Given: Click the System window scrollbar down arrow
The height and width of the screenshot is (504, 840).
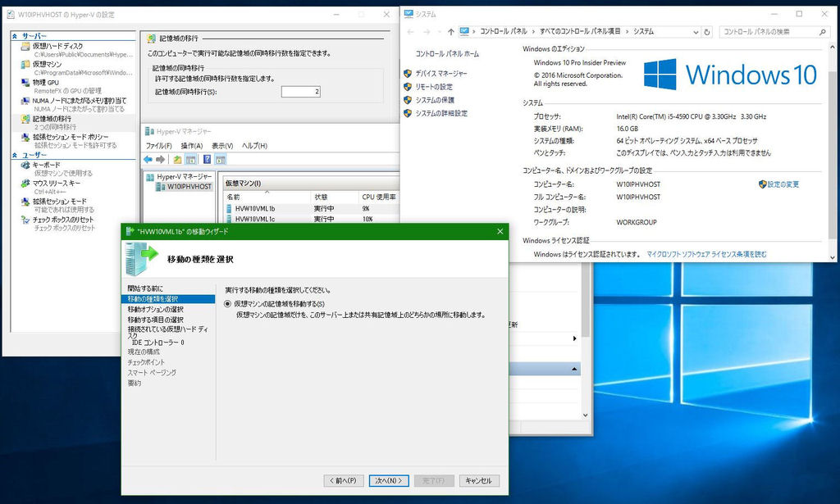Looking at the screenshot, I should (833, 257).
